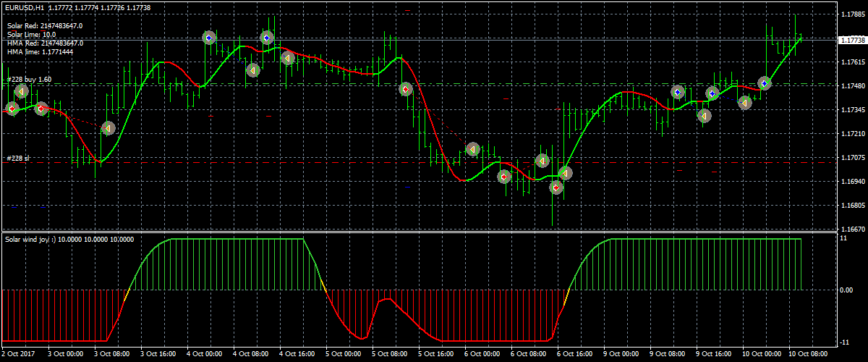Click the current price tag 1.17738
Viewport: 868px width, 362px height.
coord(851,41)
